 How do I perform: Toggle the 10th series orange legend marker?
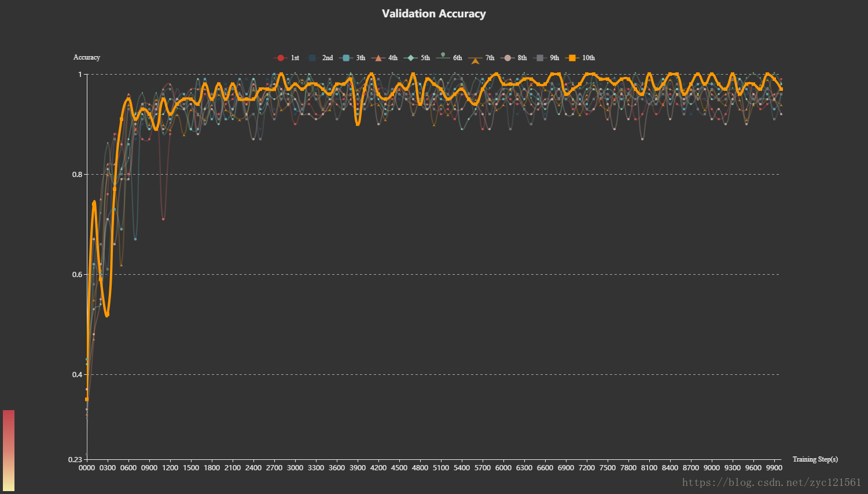click(x=572, y=58)
